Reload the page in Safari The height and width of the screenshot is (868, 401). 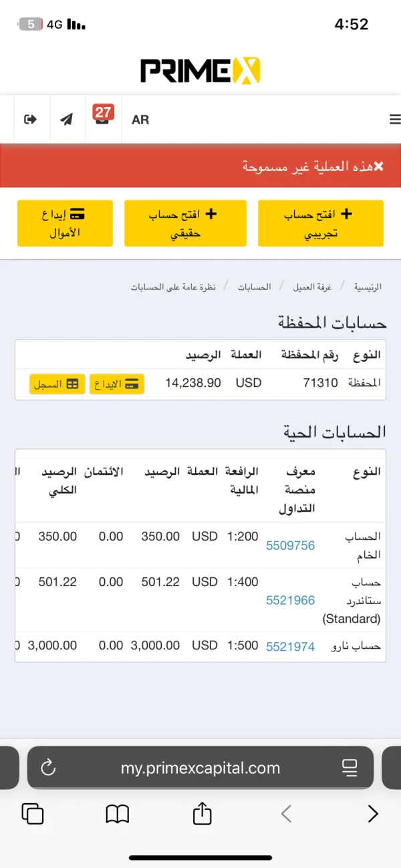(x=48, y=768)
